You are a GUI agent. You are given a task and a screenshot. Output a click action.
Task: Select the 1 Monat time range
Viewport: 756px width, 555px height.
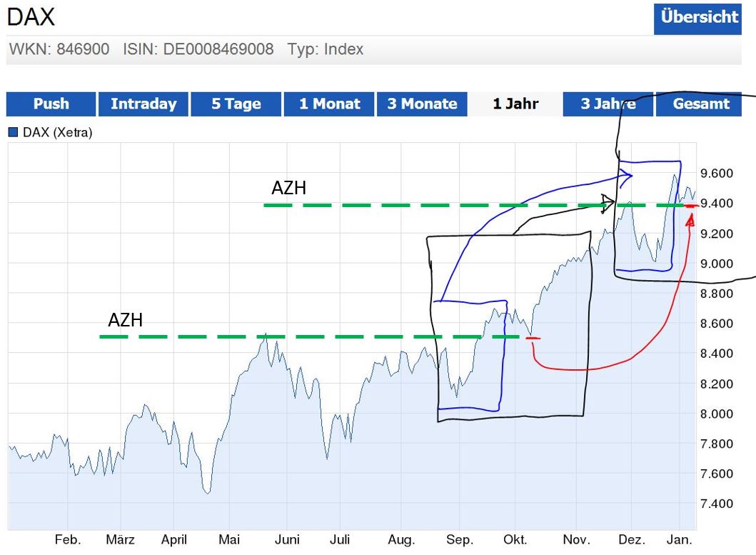tap(328, 104)
